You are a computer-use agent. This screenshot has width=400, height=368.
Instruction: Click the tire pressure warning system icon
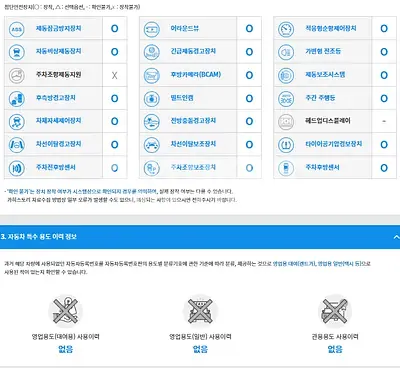[x=286, y=145]
